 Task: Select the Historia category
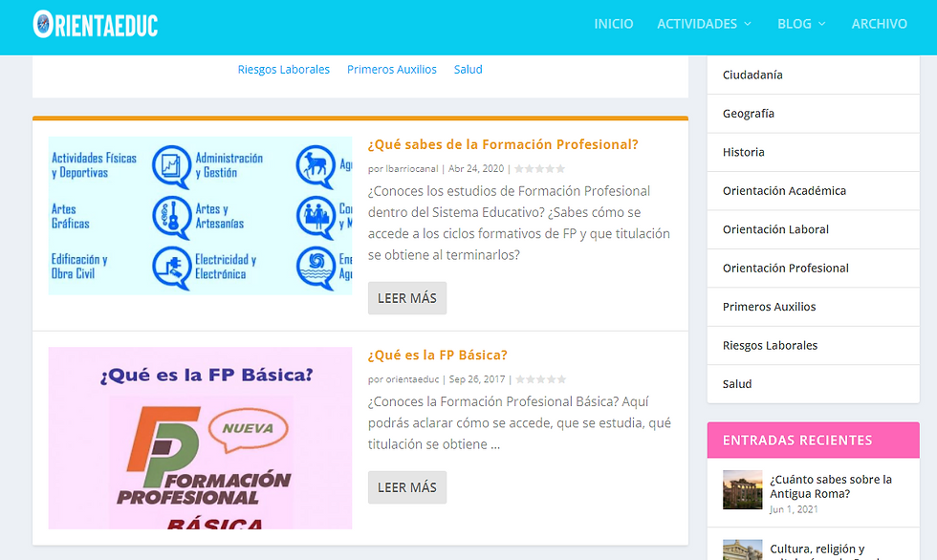[813, 152]
